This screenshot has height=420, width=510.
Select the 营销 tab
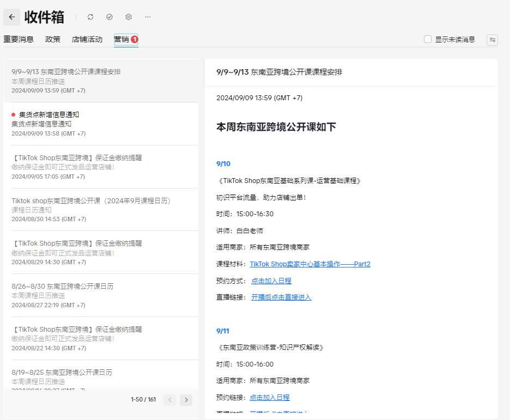(122, 39)
